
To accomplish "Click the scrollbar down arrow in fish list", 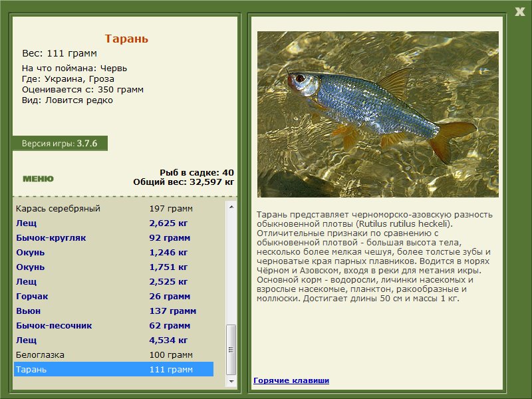I will tap(231, 381).
